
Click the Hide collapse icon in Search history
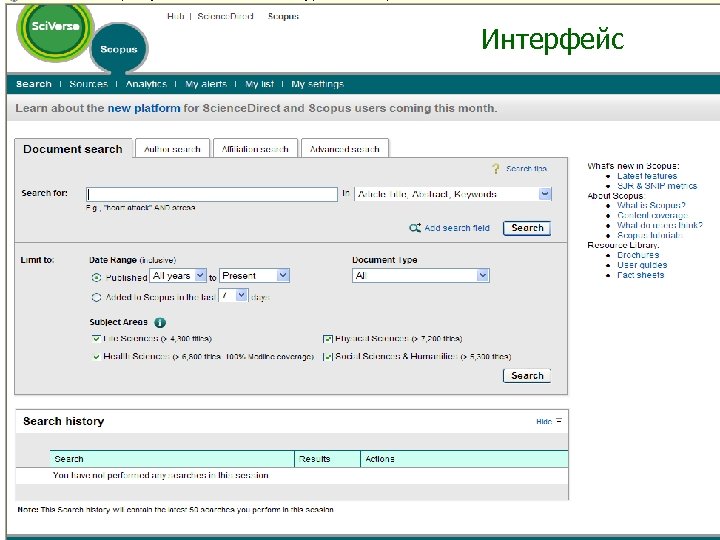[x=559, y=420]
